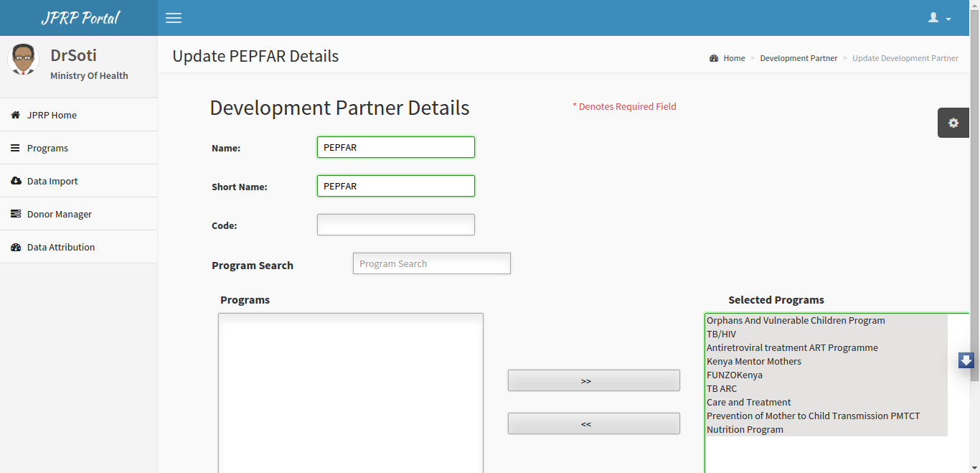This screenshot has width=980, height=473.
Task: Toggle the hamburger sidebar menu icon
Action: click(174, 18)
